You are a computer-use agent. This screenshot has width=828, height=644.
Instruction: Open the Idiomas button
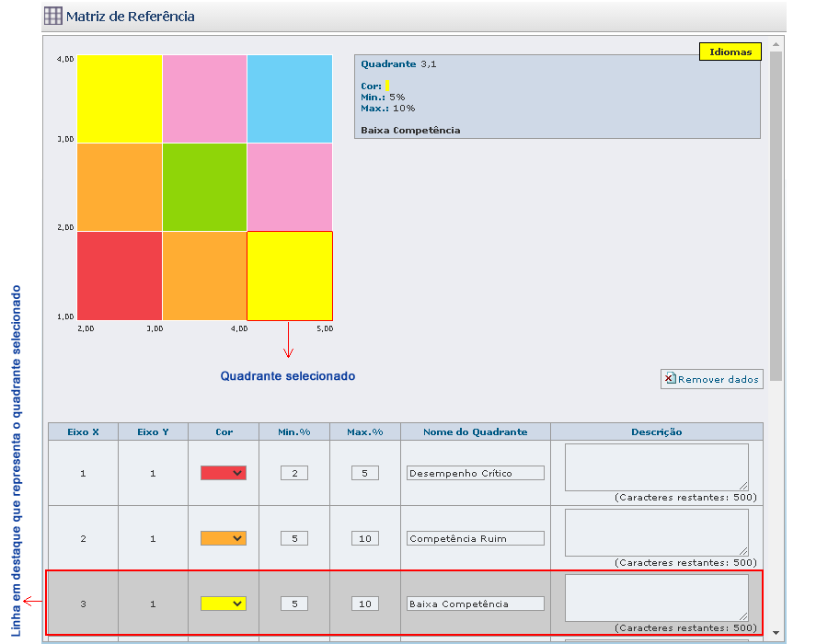pos(730,52)
